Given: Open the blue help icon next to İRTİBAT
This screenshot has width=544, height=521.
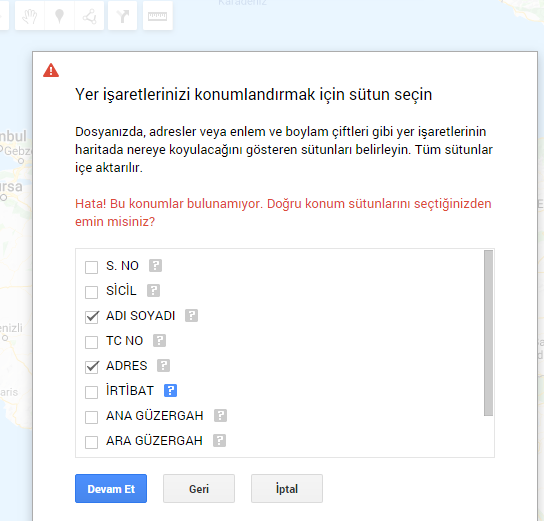Looking at the screenshot, I should tap(170, 391).
